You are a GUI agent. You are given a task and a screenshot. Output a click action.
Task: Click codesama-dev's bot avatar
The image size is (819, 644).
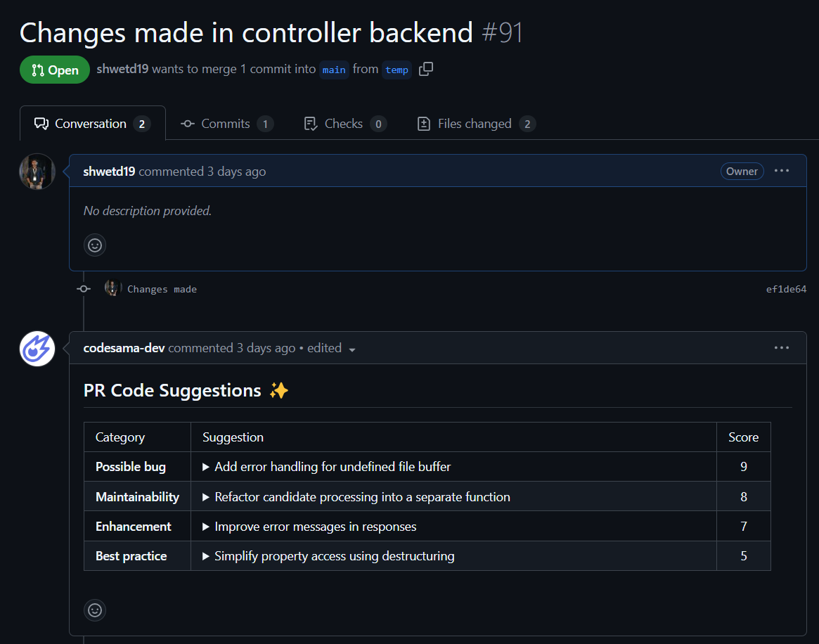point(37,348)
